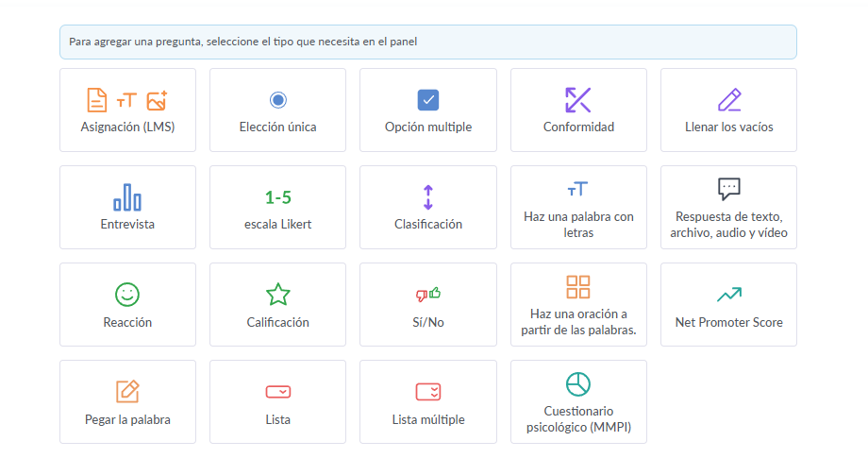Click the Llenar los vacíos pencil icon
The height and width of the screenshot is (458, 868).
[x=728, y=100]
